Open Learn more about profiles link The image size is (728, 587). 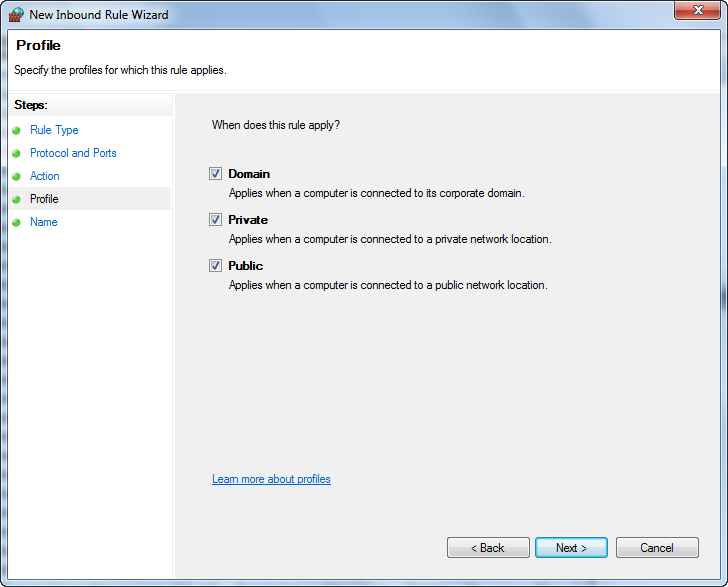click(x=271, y=479)
